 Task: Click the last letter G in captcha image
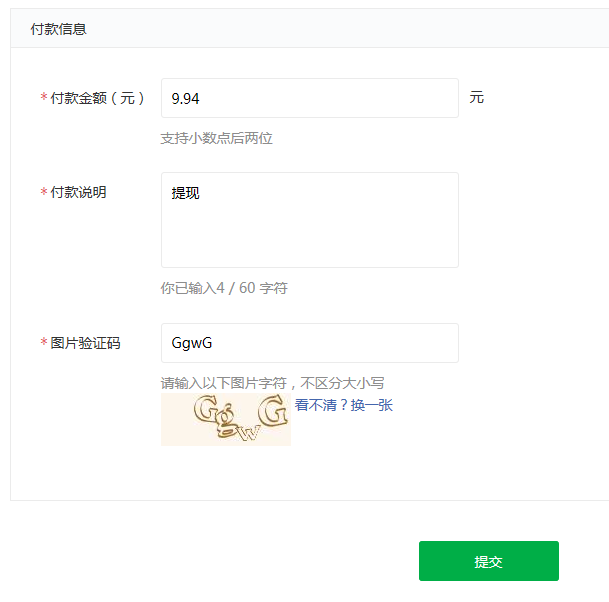coord(271,411)
